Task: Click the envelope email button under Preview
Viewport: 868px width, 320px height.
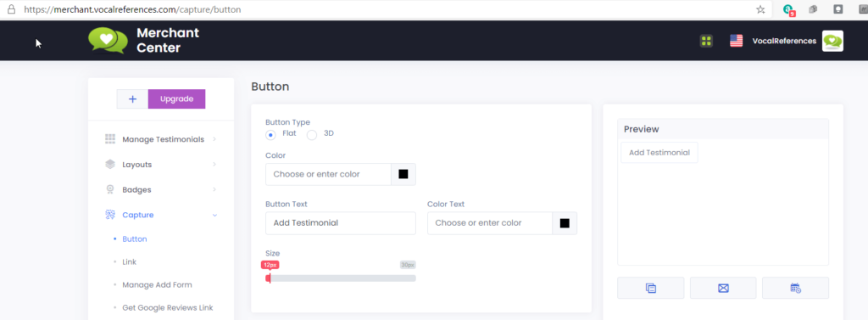Action: click(x=723, y=288)
